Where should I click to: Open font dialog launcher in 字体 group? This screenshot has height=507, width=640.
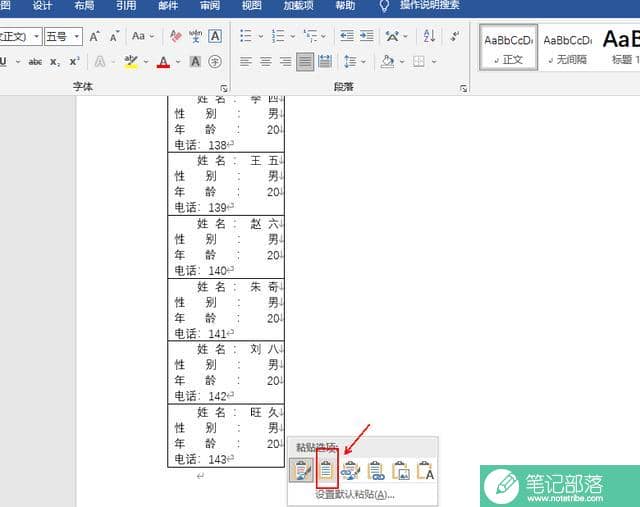(x=224, y=88)
